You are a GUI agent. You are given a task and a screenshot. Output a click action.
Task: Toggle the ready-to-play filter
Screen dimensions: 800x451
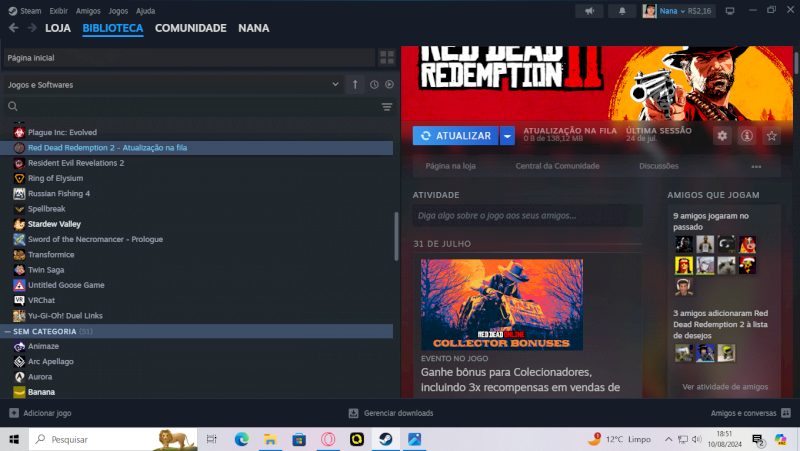pyautogui.click(x=389, y=85)
